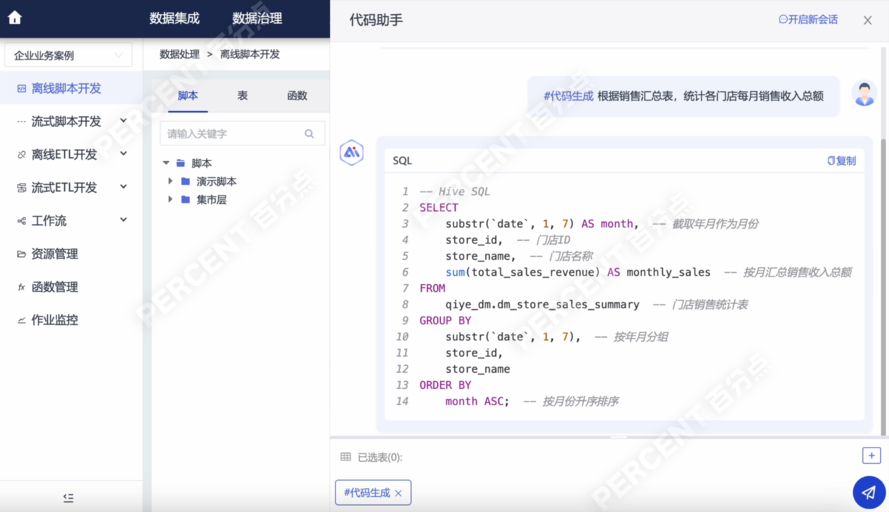Click search magnifier in keyword field
The width and height of the screenshot is (889, 512).
310,134
